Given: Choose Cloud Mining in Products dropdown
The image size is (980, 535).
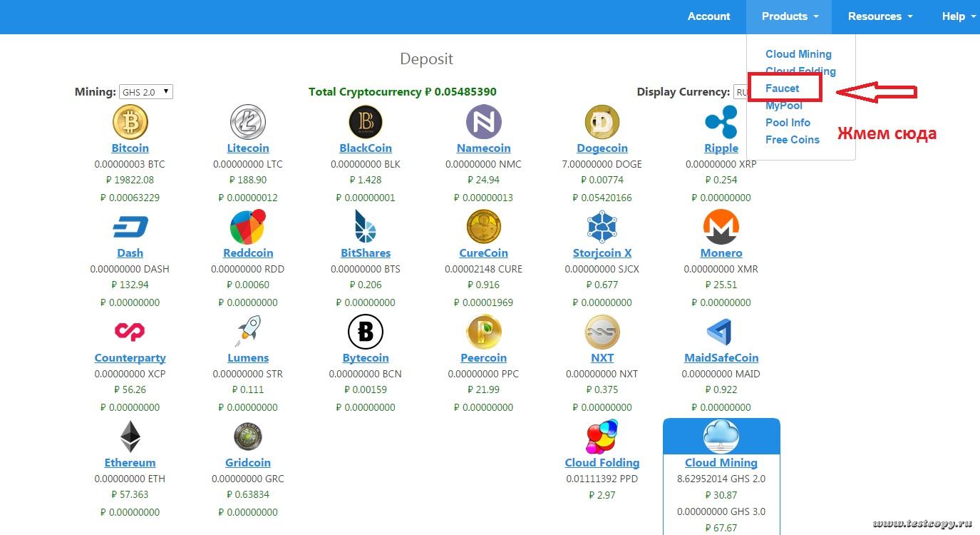Looking at the screenshot, I should click(x=798, y=54).
